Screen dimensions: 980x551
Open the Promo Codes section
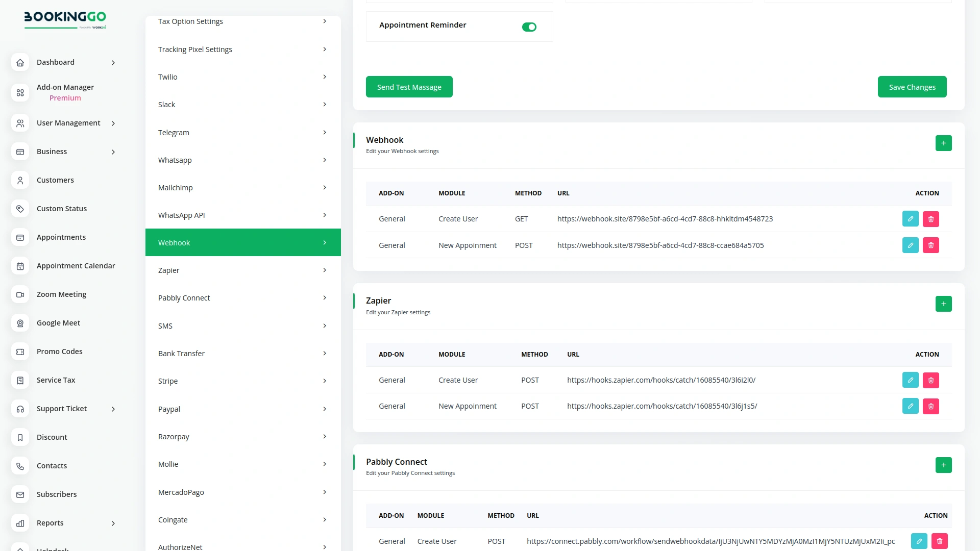[59, 352]
